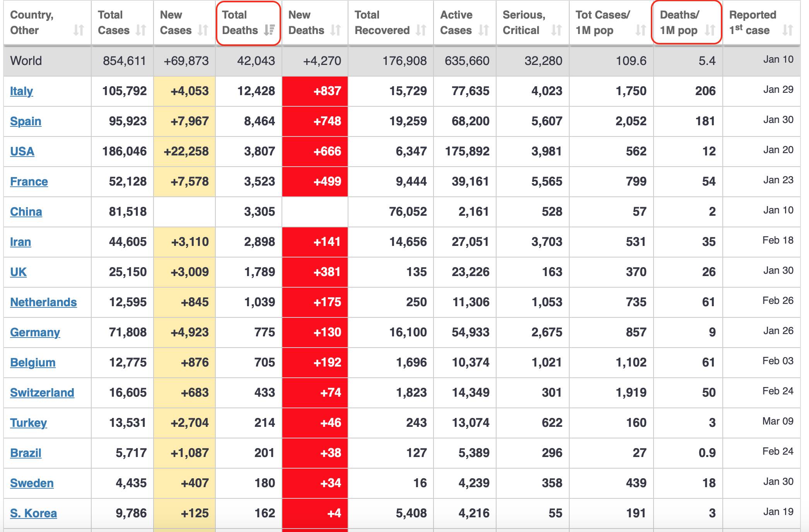The height and width of the screenshot is (532, 809).
Task: Sort by Reported 1st case arrows
Action: pyautogui.click(x=788, y=30)
